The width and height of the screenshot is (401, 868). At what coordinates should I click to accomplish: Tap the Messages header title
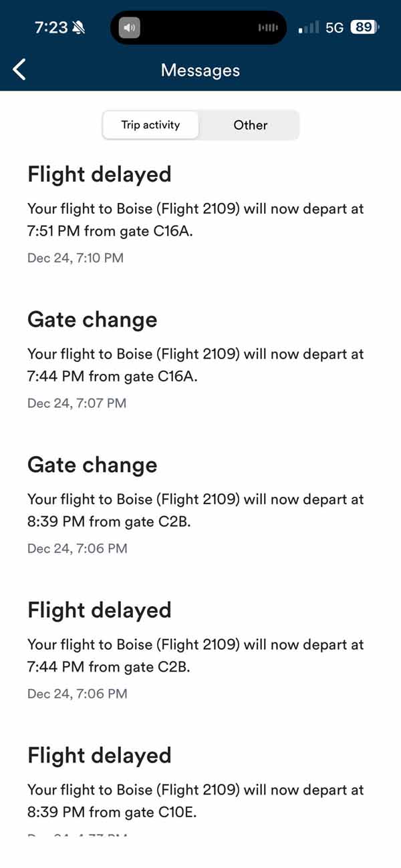point(200,70)
